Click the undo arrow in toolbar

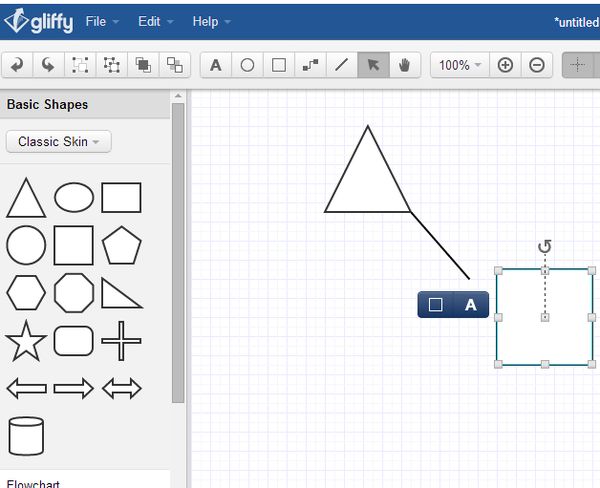click(x=17, y=65)
